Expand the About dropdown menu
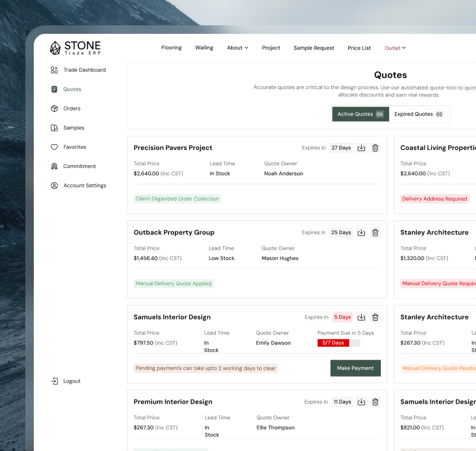Viewport: 476px width, 451px height. [x=237, y=48]
